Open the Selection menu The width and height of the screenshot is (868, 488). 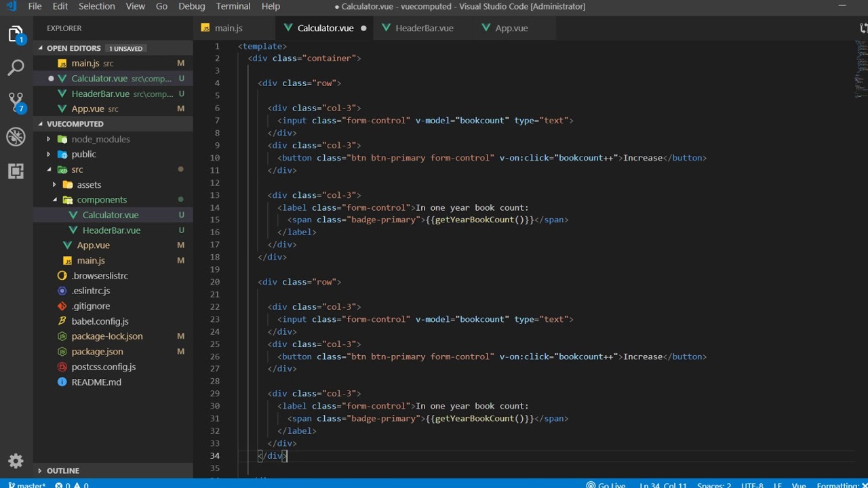pos(96,6)
